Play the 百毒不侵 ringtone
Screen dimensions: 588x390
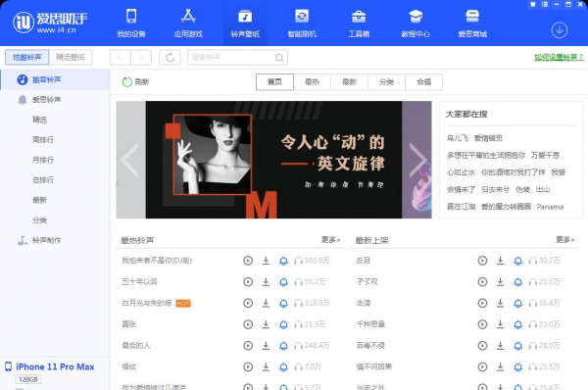[482, 345]
